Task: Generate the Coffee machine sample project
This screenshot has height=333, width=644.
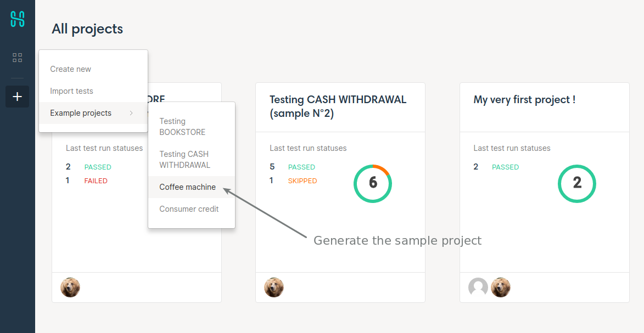Action: [188, 187]
